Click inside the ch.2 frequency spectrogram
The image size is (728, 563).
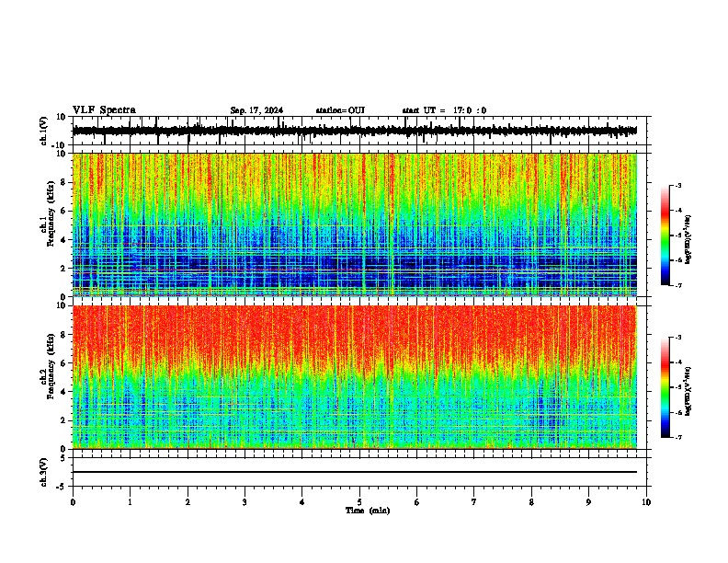point(355,377)
